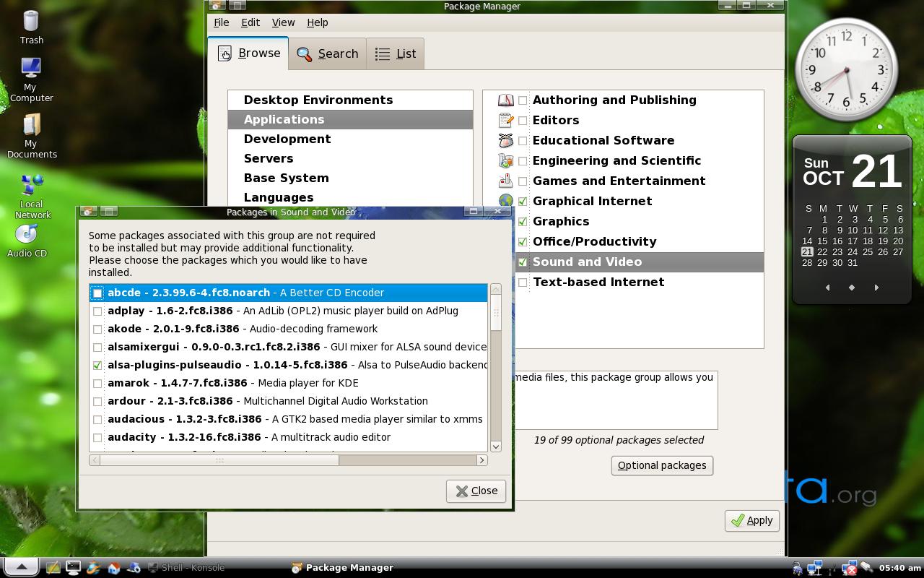Open the View menu
This screenshot has width=924, height=578.
click(x=283, y=22)
